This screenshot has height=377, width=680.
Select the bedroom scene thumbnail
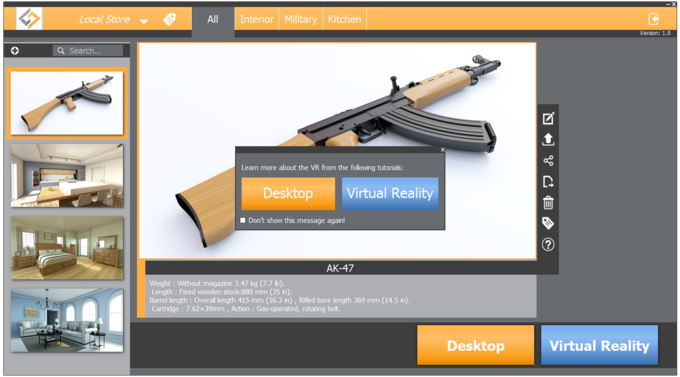pyautogui.click(x=67, y=248)
